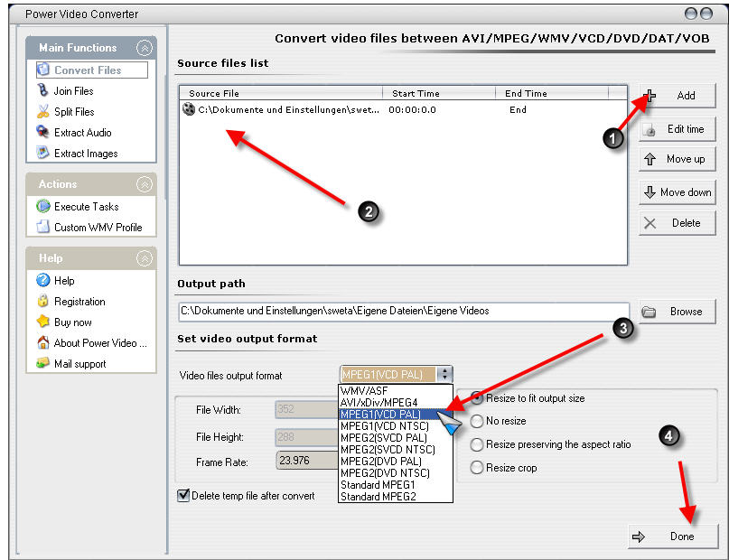Collapse the Actions panel
729x560 pixels.
point(145,184)
